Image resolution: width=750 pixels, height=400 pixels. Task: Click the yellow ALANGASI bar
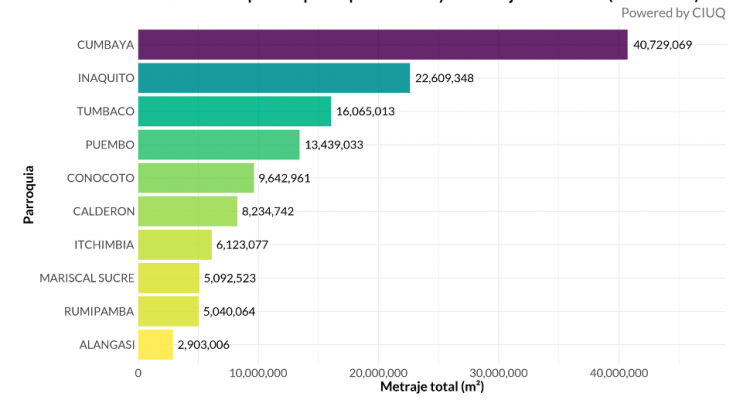click(x=155, y=344)
